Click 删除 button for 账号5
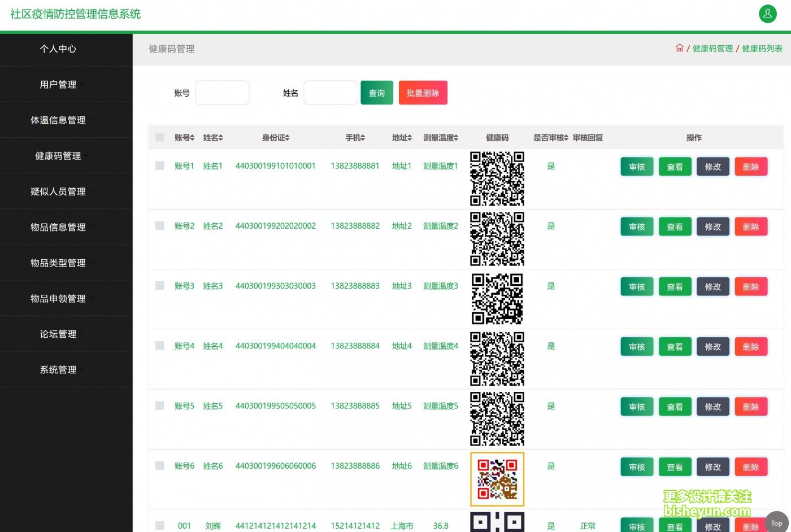The image size is (791, 532). click(751, 407)
